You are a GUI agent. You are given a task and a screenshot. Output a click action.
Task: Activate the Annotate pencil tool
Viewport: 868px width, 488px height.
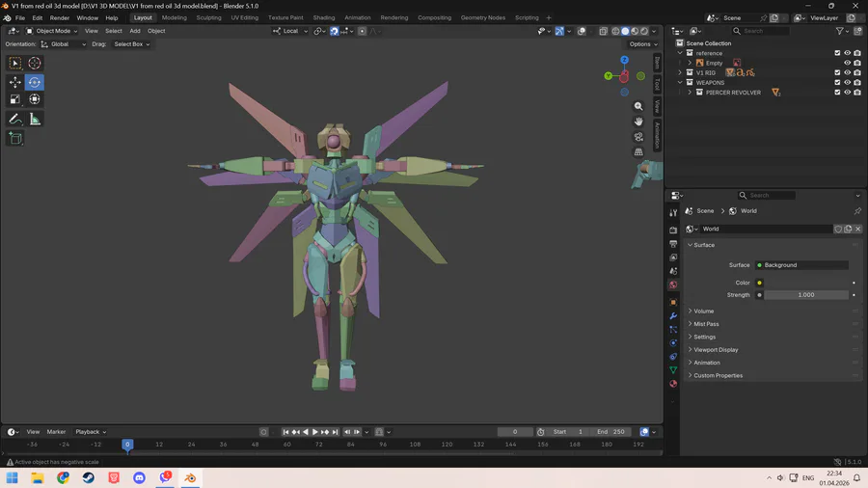pyautogui.click(x=15, y=120)
